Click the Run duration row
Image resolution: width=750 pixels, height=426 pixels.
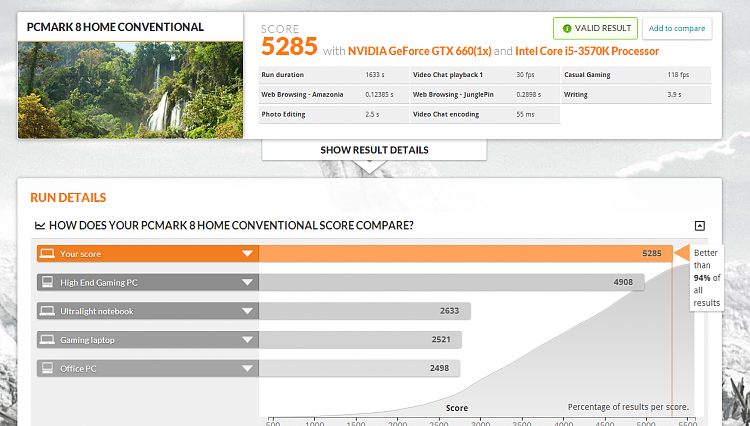point(333,75)
